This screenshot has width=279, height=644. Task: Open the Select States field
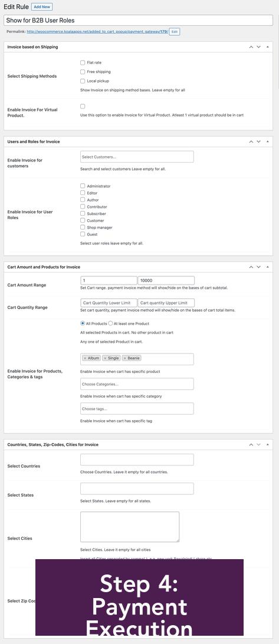pyautogui.click(x=137, y=488)
